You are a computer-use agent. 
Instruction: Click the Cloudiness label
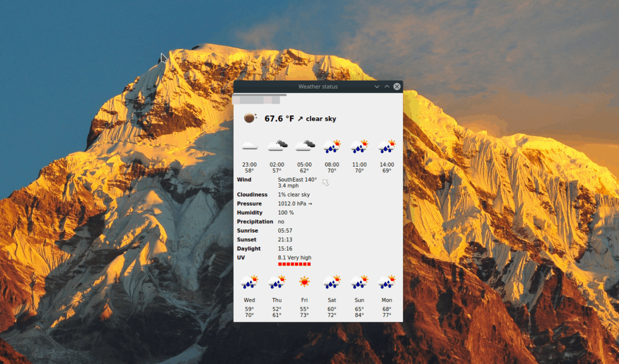point(252,195)
